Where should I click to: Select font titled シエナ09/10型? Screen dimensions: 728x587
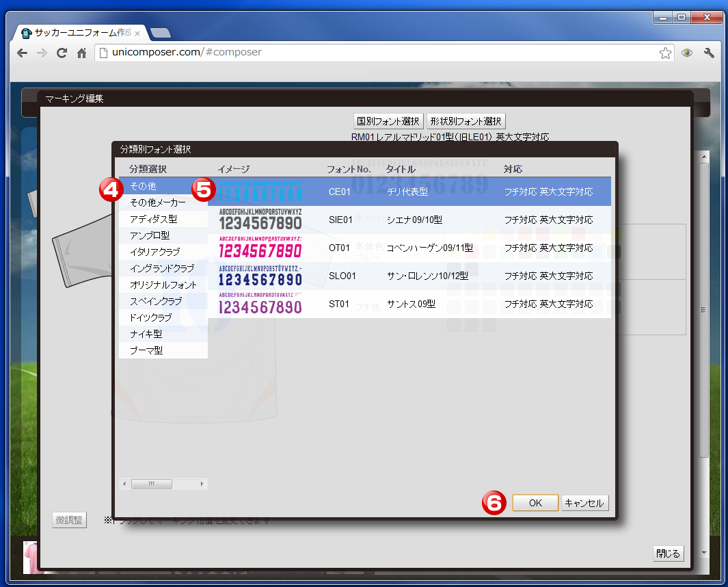point(415,220)
